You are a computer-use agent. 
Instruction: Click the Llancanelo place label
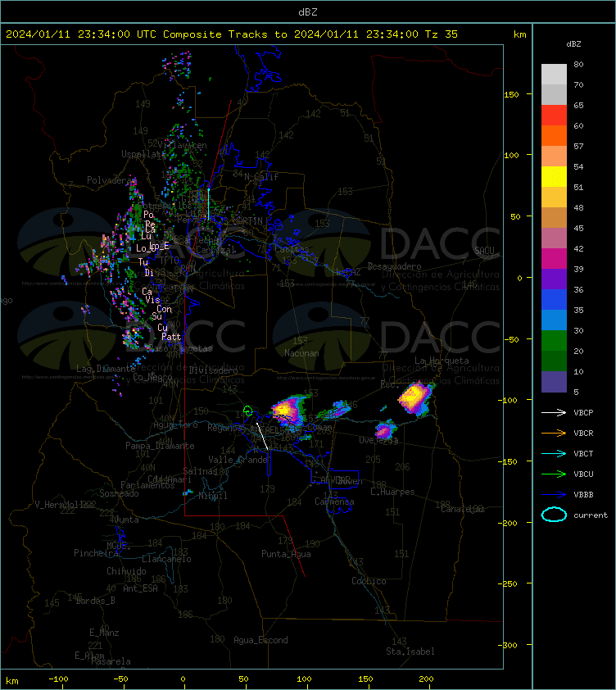[166, 559]
